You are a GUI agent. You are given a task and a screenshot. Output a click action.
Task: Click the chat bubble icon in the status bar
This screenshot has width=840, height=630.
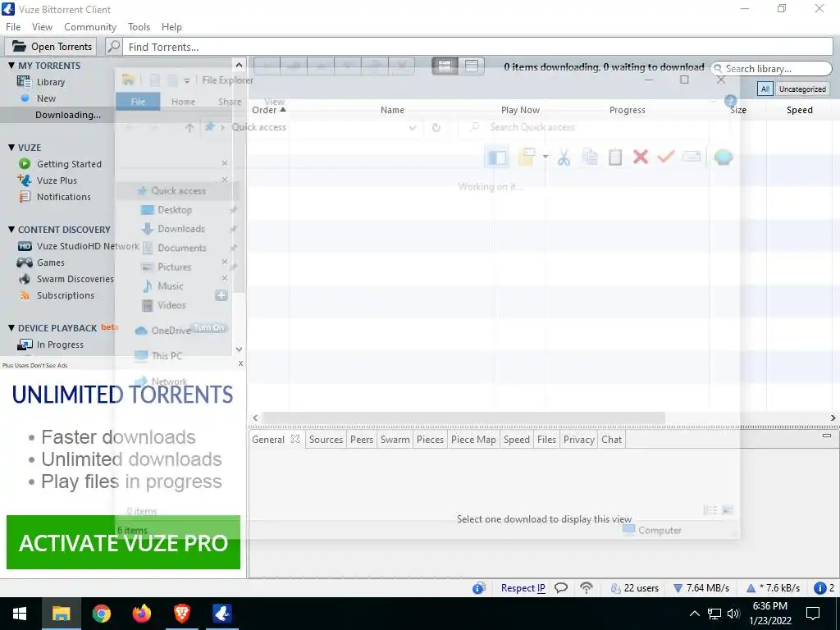tap(561, 587)
